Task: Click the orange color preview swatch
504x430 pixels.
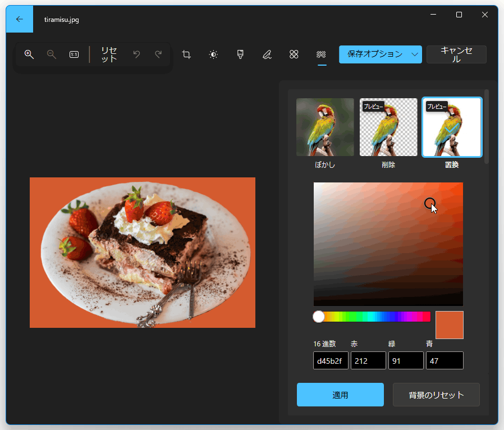Action: [x=450, y=325]
